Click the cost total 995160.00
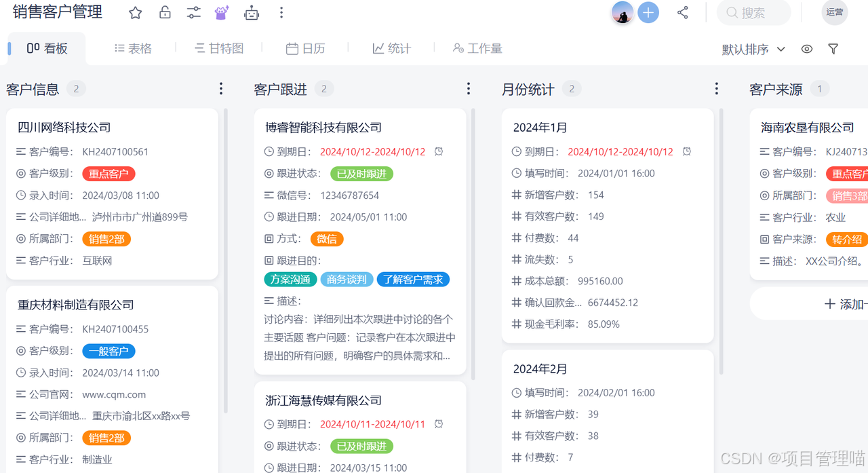 coord(600,281)
